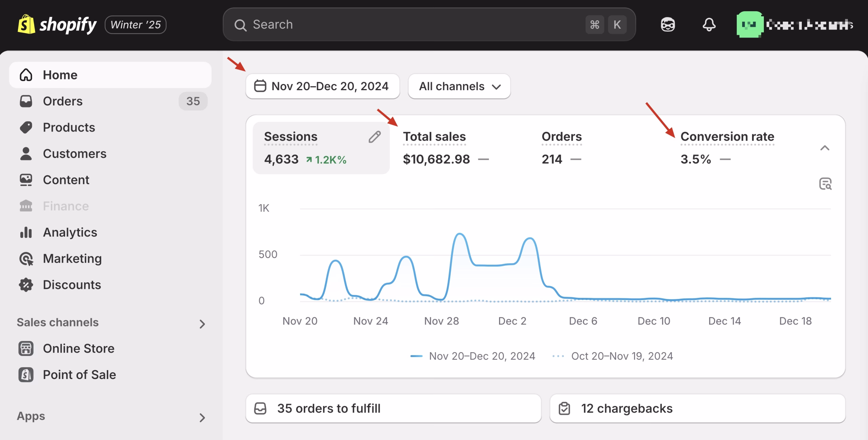
Task: Expand the Sales channels section
Action: pyautogui.click(x=202, y=324)
